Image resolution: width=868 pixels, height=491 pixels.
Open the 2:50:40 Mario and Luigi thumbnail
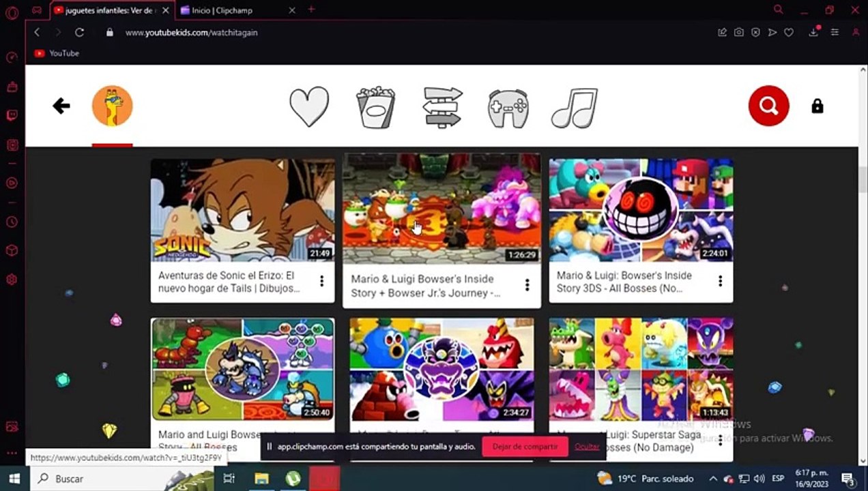click(242, 370)
